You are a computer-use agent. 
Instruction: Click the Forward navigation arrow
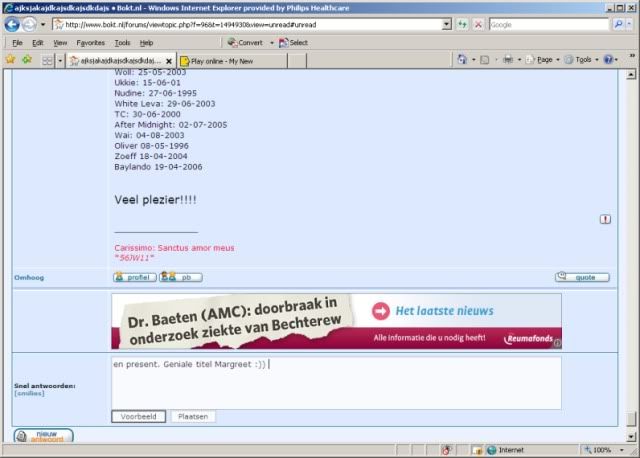pyautogui.click(x=29, y=24)
